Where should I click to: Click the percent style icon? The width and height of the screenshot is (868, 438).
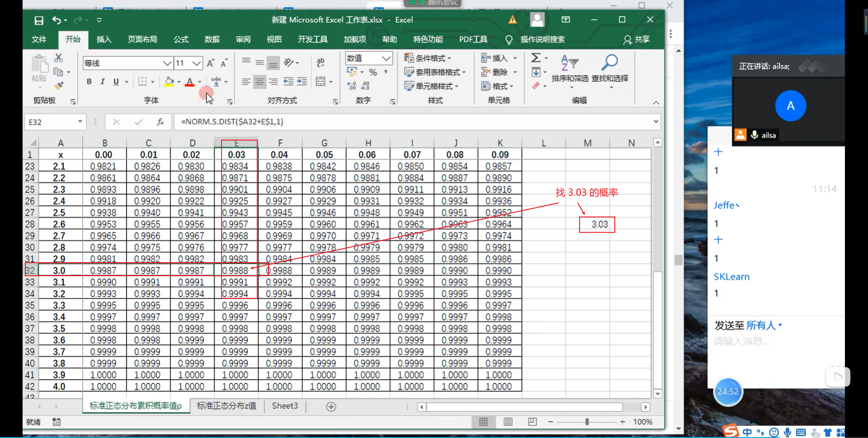(373, 72)
